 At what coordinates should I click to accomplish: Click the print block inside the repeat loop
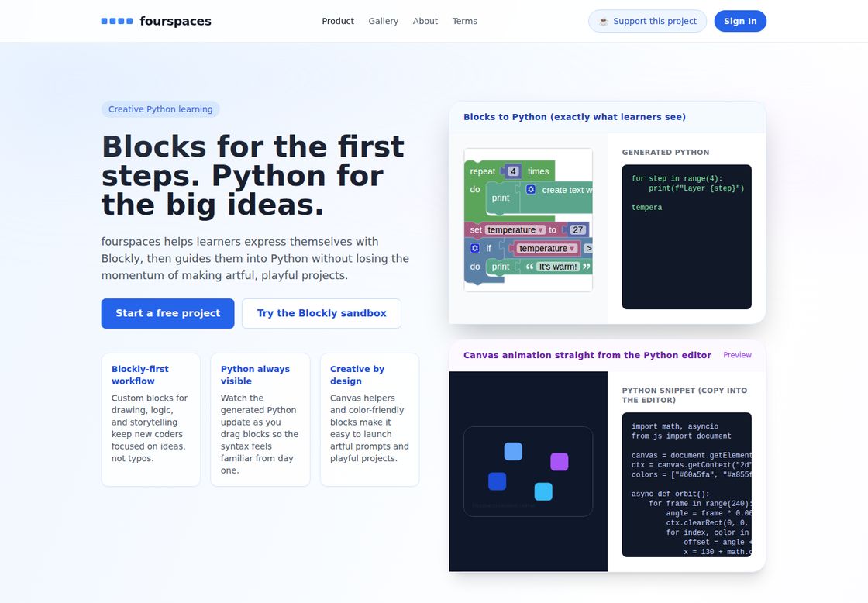pos(501,198)
